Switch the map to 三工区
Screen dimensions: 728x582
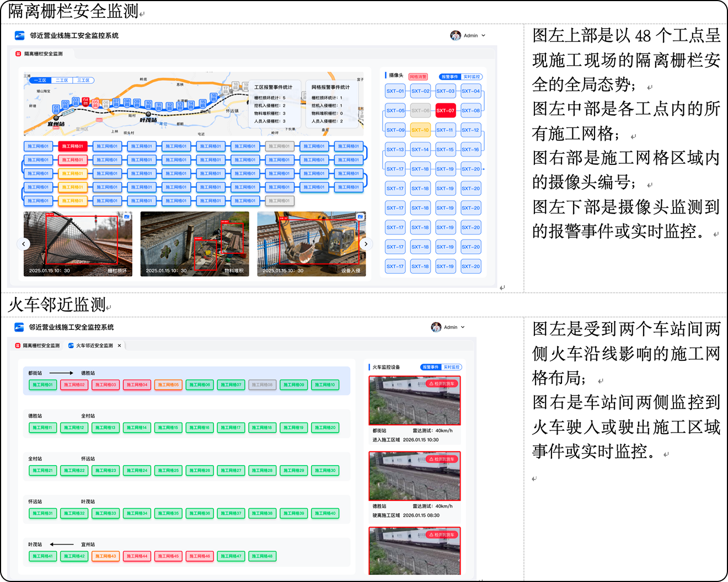point(83,81)
